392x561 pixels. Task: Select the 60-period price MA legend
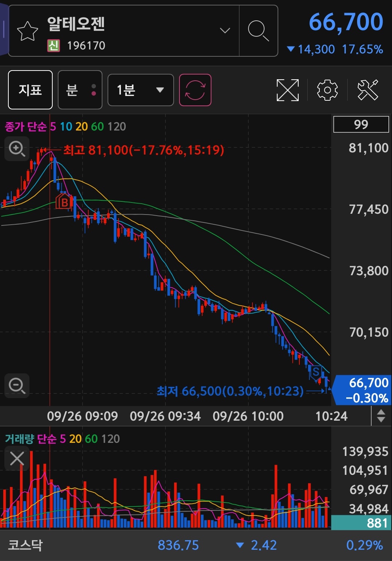point(97,127)
